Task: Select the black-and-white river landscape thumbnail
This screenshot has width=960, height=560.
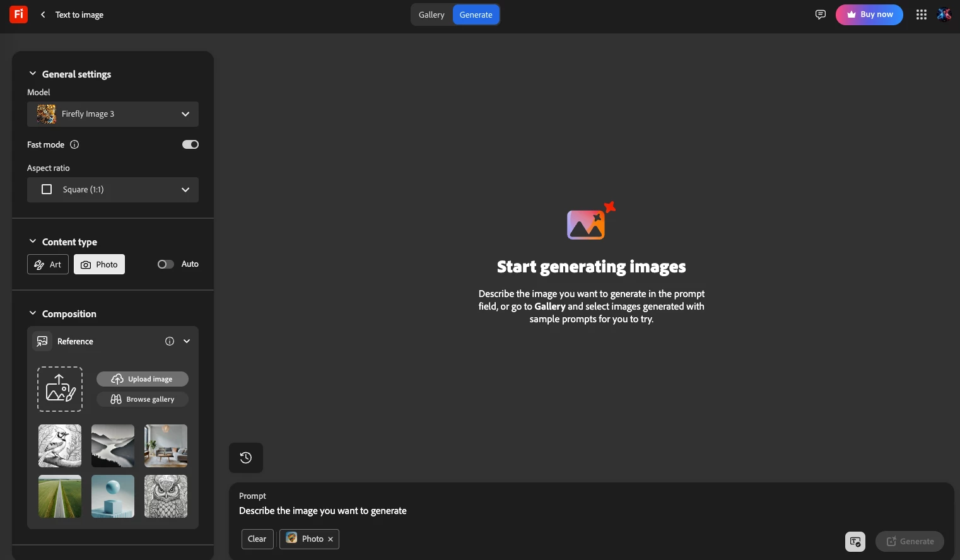Action: [113, 446]
